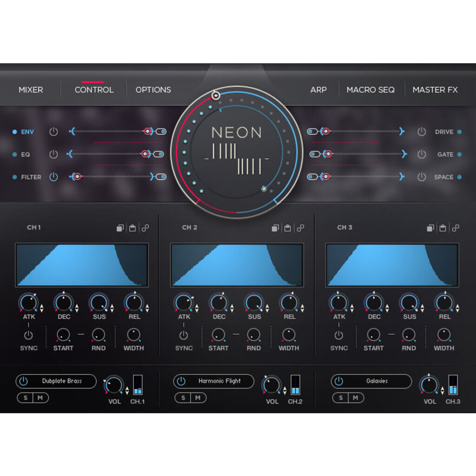
Task: Click the copy icon on CH 1
Action: point(120,228)
